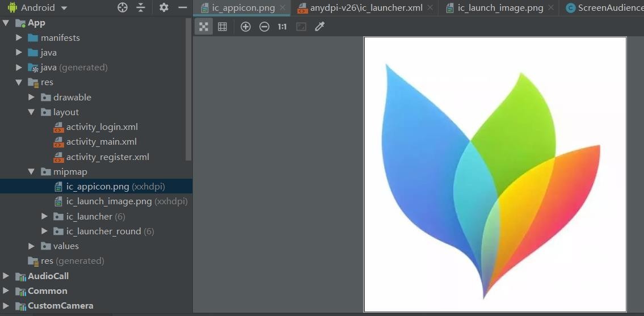Click the AudioCall module icon
644x316 pixels.
click(20, 276)
